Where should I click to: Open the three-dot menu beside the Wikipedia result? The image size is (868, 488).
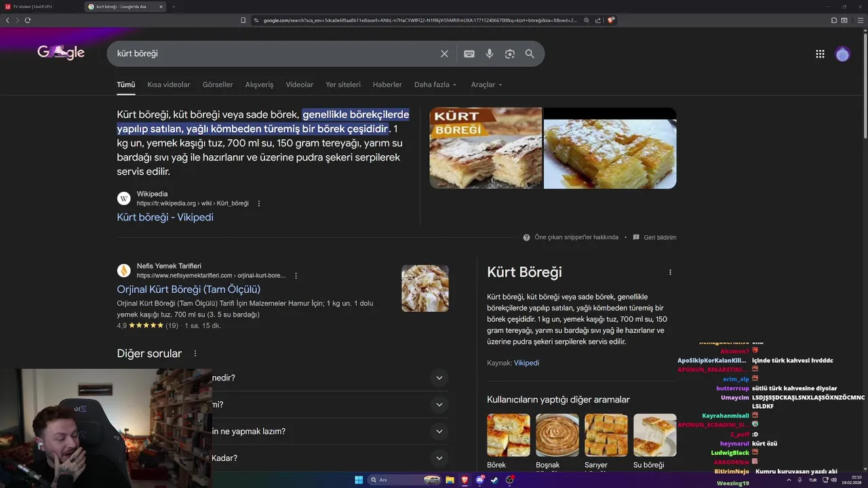pyautogui.click(x=258, y=203)
